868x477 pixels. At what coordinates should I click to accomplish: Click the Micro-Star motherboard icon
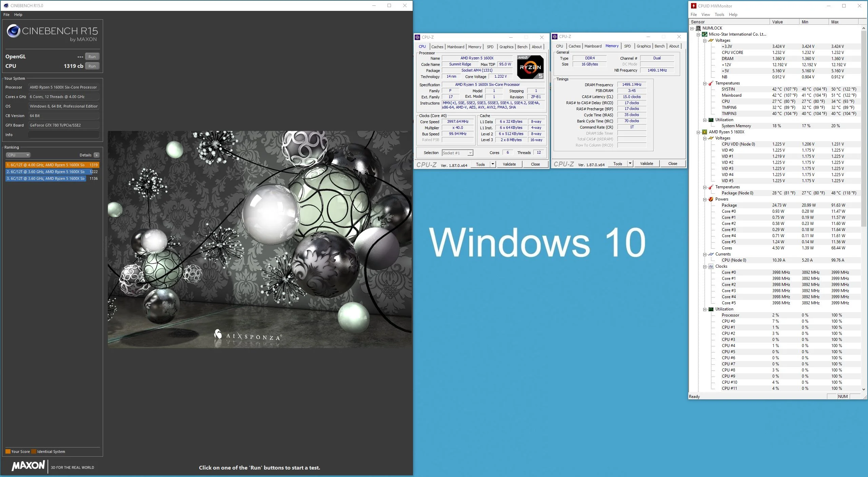point(705,34)
